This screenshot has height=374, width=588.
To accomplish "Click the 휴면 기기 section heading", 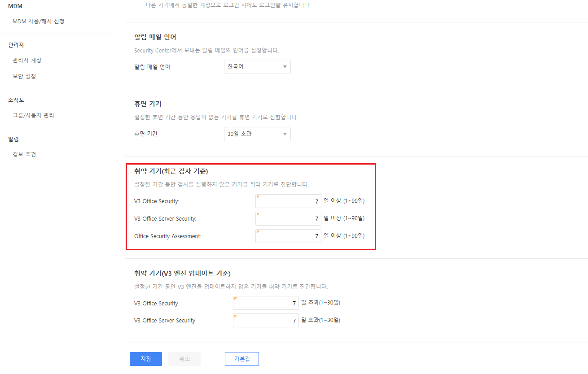I will 148,104.
